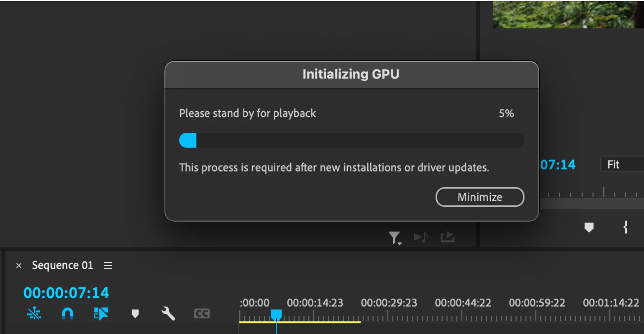
Task: Click the play audio icon
Action: coord(421,237)
